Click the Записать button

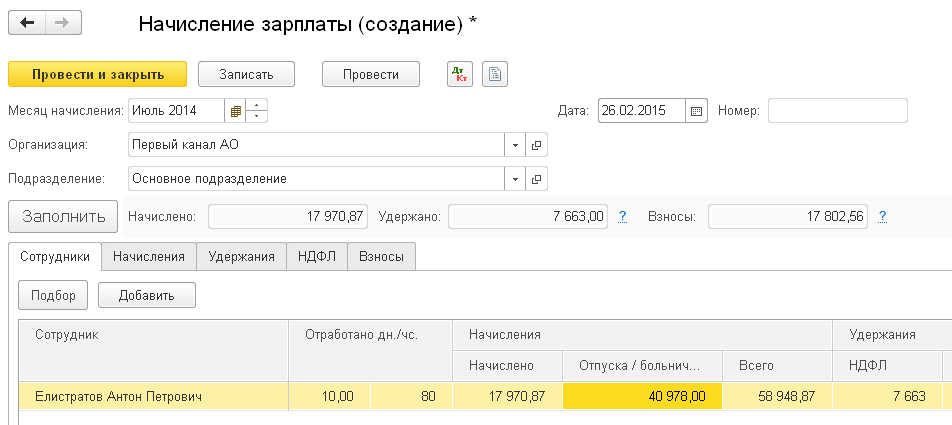246,74
